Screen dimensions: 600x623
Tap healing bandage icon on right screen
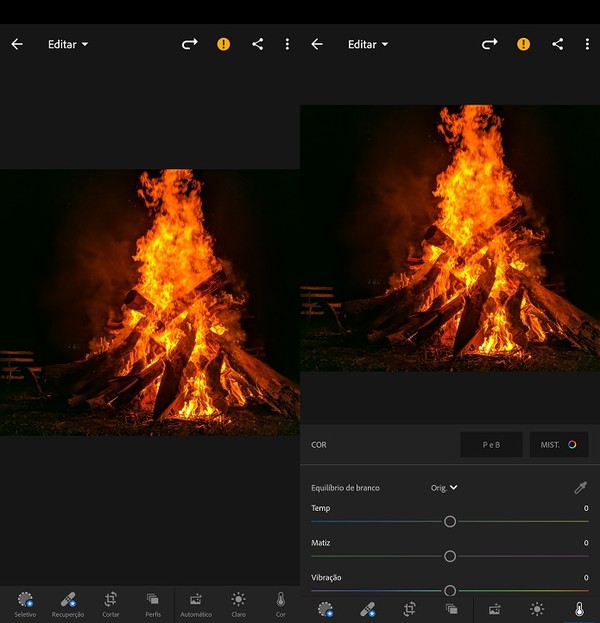[x=368, y=609]
